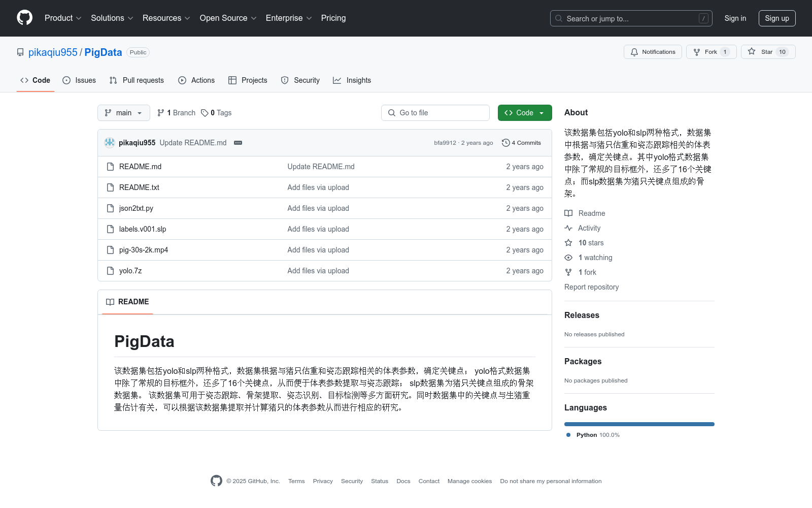Switch to the Pull requests tab
The image size is (812, 508).
[137, 80]
